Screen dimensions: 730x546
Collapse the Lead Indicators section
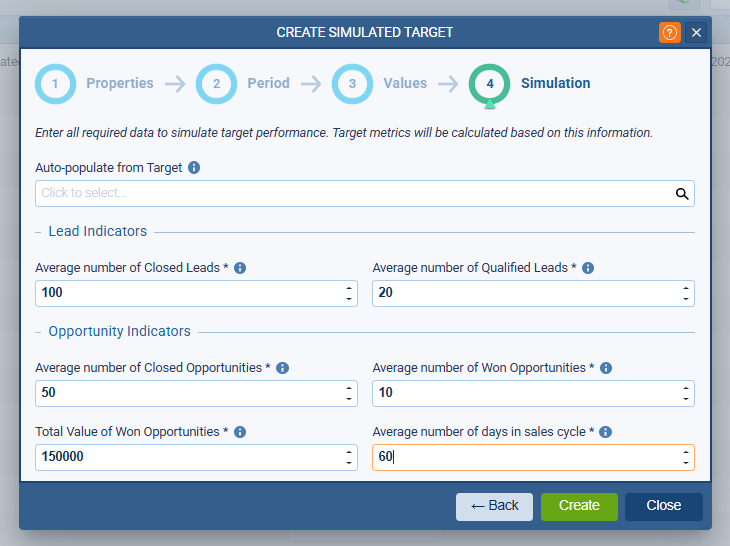[40, 232]
